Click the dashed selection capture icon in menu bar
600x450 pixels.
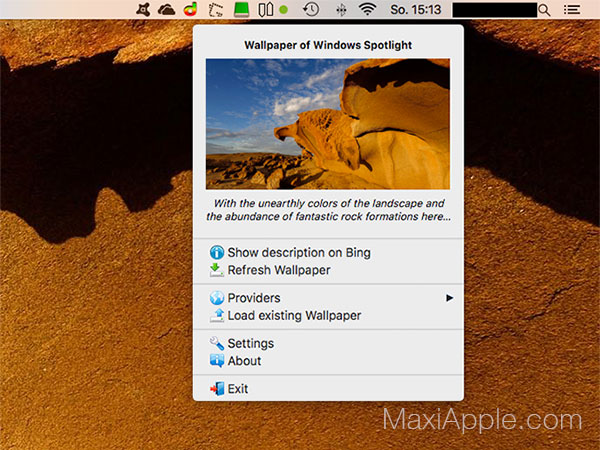(216, 10)
